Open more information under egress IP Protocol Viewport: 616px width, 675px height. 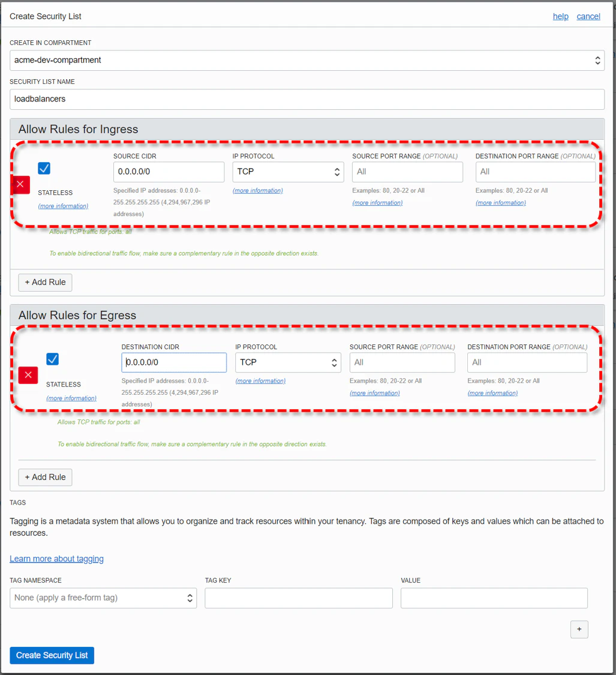point(260,381)
